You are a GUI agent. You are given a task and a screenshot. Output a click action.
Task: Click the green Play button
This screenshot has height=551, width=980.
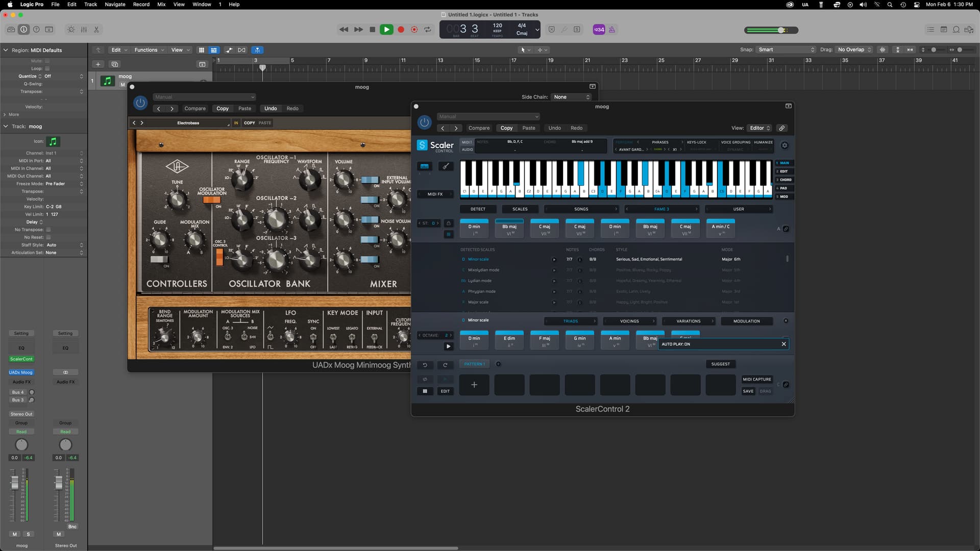click(x=386, y=30)
